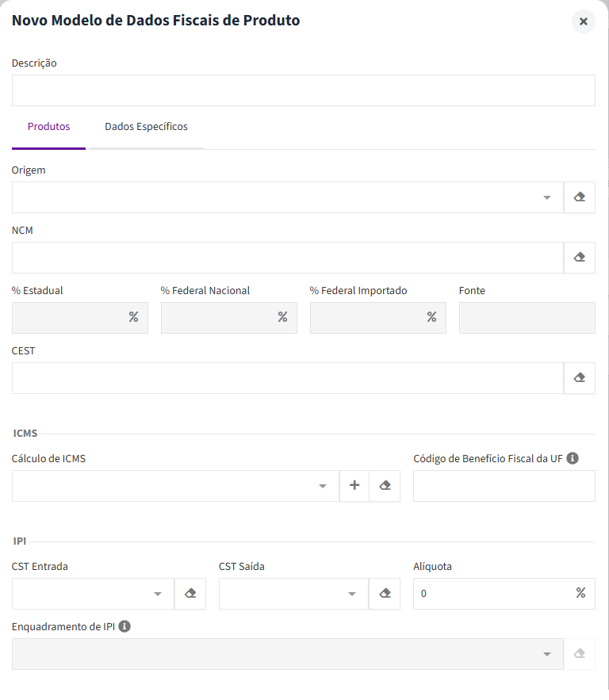The height and width of the screenshot is (700, 609).
Task: Close the Novo Modelo dialog
Action: pyautogui.click(x=583, y=21)
